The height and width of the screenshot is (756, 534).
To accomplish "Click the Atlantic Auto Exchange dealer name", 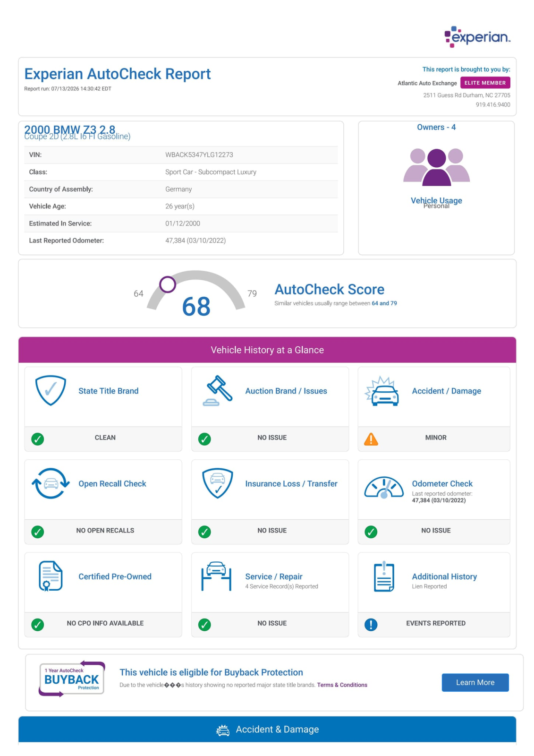I will pos(427,83).
